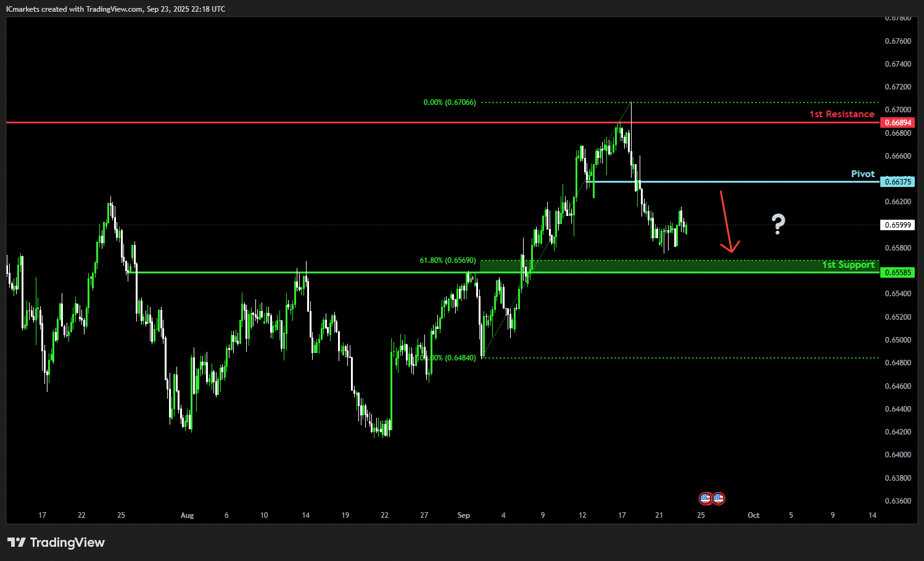Select the 1st Resistance text label
The width and height of the screenshot is (924, 561).
coord(841,114)
